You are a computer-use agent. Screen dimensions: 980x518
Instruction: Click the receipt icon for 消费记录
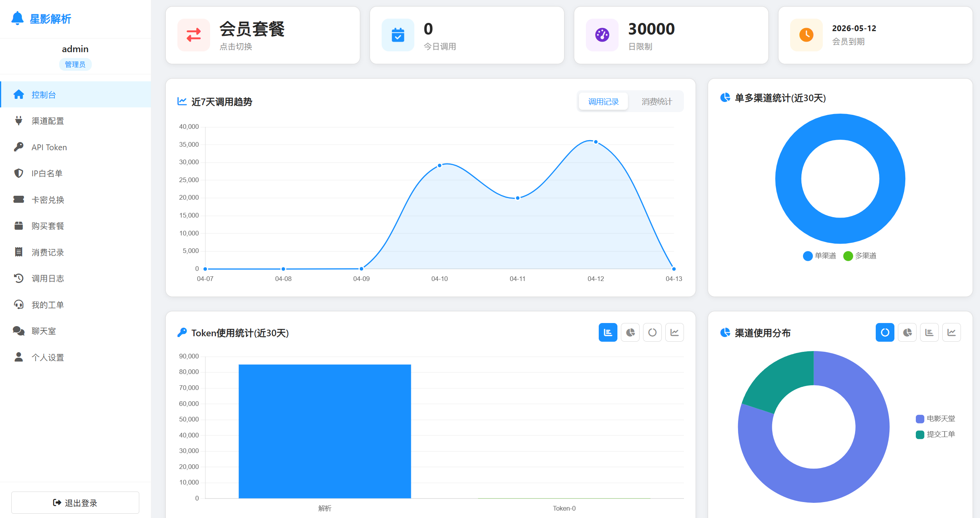[x=19, y=252]
